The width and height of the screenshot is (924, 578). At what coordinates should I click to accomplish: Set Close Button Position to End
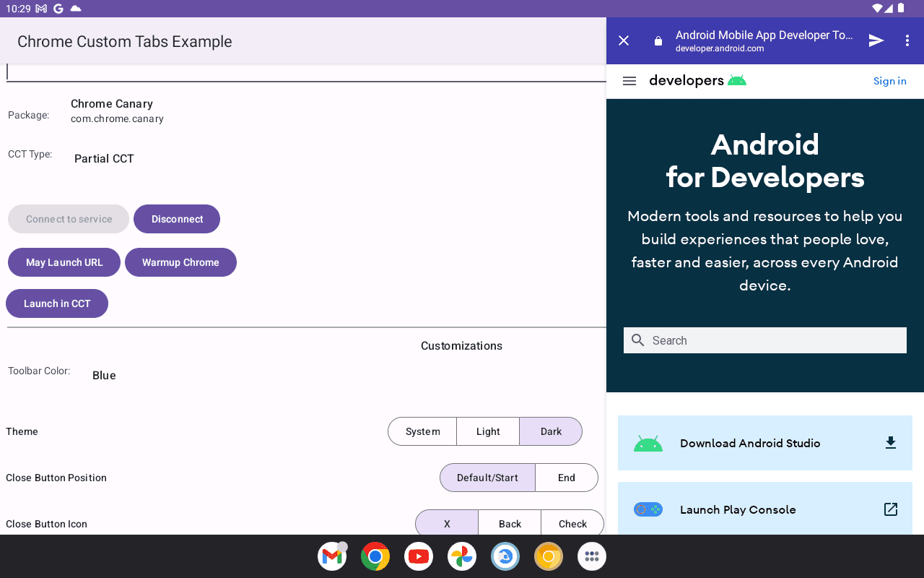point(566,478)
